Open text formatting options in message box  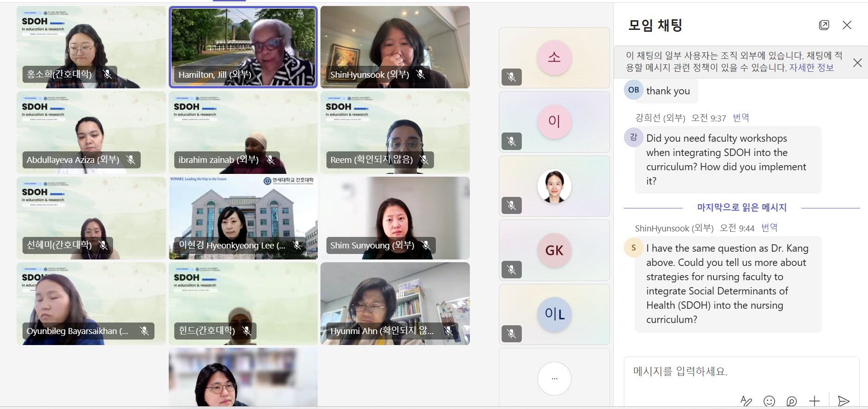click(x=746, y=401)
